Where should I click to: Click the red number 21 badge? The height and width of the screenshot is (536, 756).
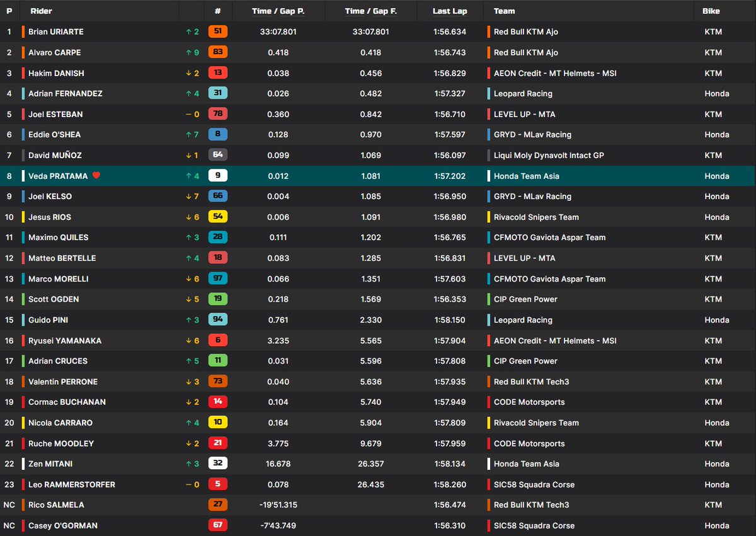pos(217,443)
